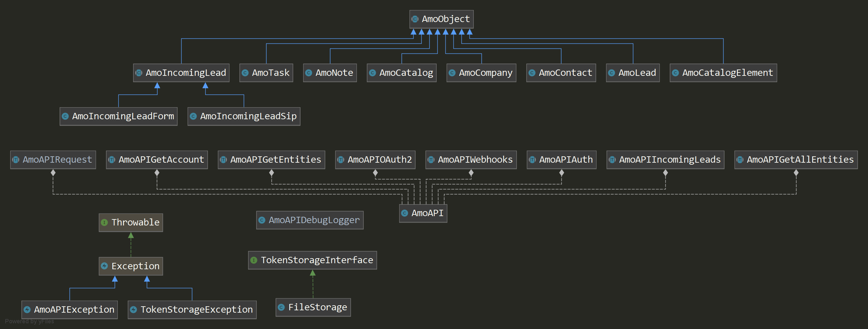The width and height of the screenshot is (868, 329).
Task: Click the class icon next to AmoAPI
Action: click(405, 213)
